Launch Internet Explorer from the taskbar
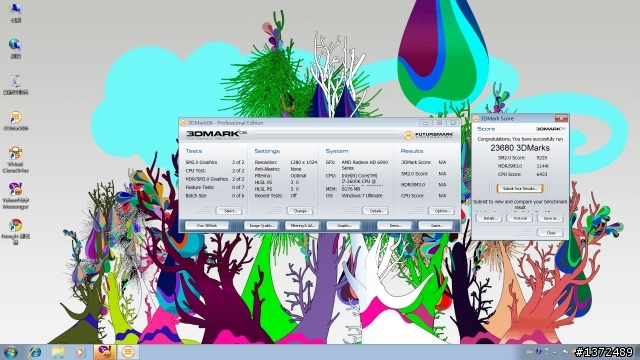 point(35,352)
